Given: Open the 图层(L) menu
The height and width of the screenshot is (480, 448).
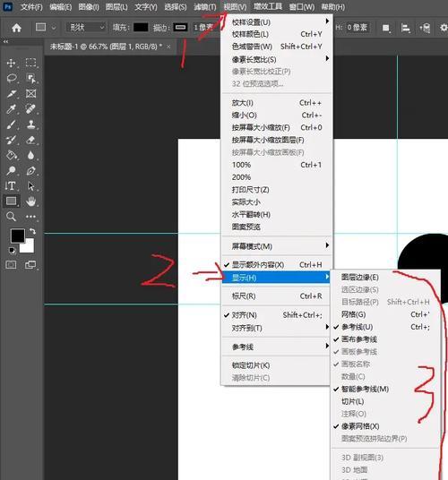Looking at the screenshot, I should (x=116, y=7).
